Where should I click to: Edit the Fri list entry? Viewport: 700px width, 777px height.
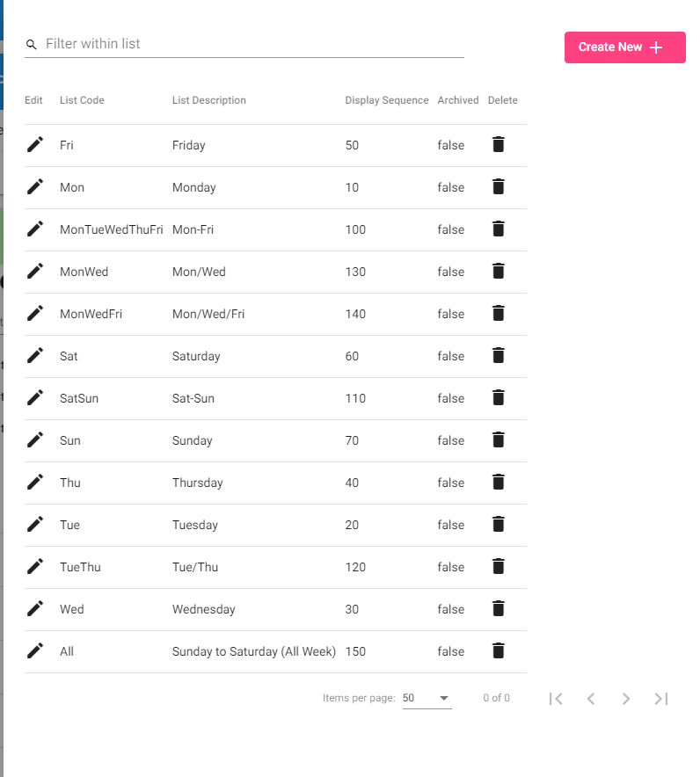coord(34,145)
